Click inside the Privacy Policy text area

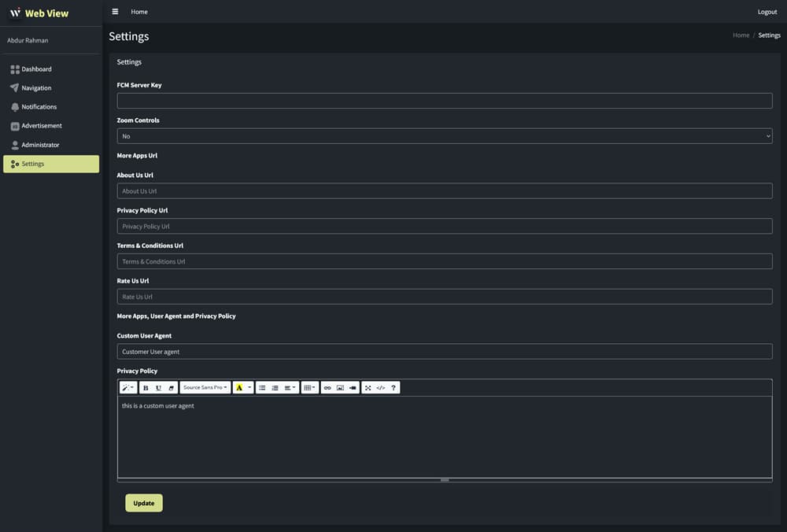click(445, 437)
